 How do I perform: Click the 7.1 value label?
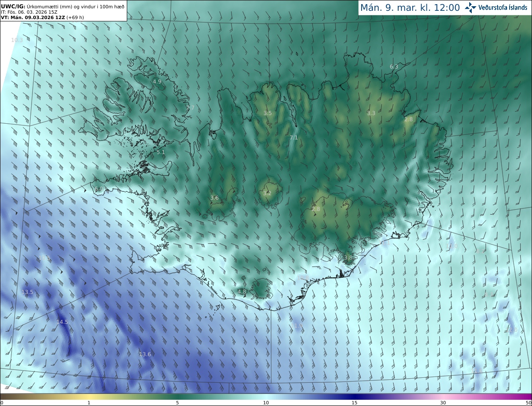point(294,137)
